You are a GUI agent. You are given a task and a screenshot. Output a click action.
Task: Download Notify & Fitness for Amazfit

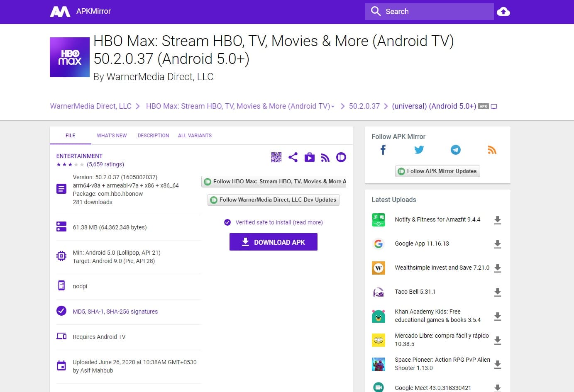click(x=498, y=220)
